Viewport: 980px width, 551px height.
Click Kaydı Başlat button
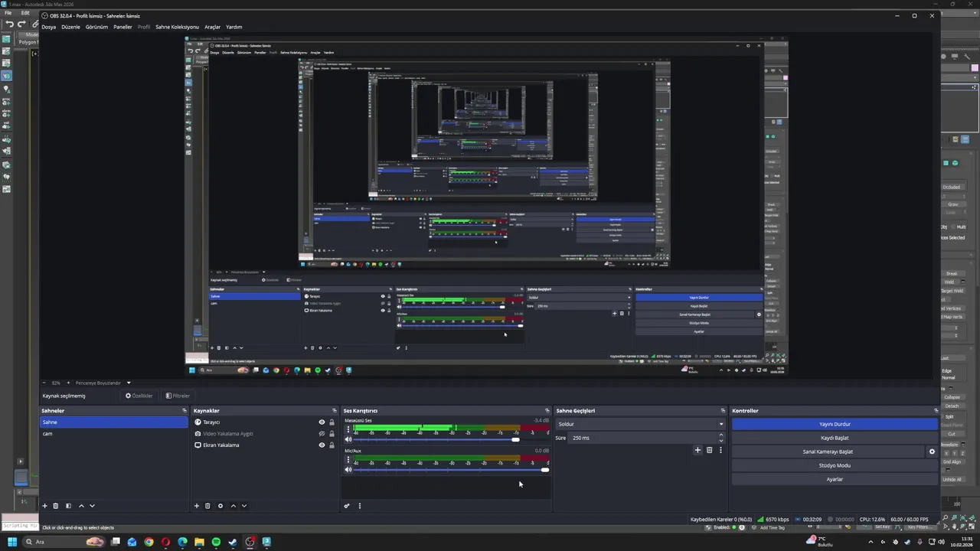point(835,438)
